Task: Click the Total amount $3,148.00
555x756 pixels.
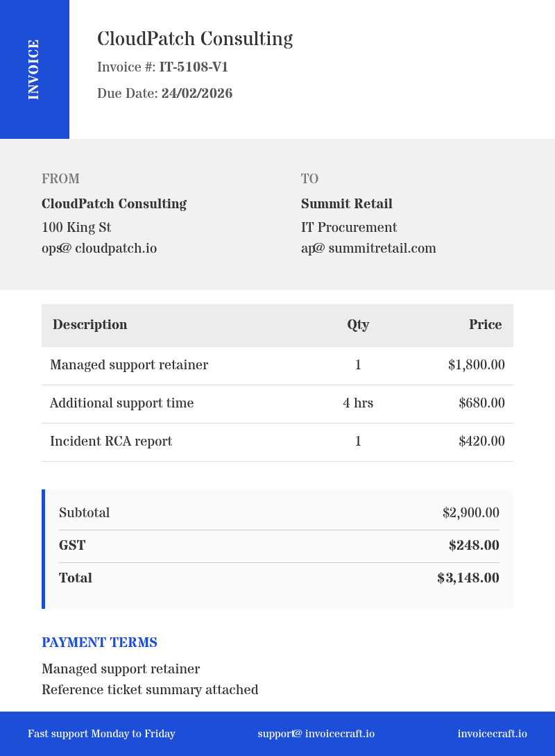Action: (468, 578)
